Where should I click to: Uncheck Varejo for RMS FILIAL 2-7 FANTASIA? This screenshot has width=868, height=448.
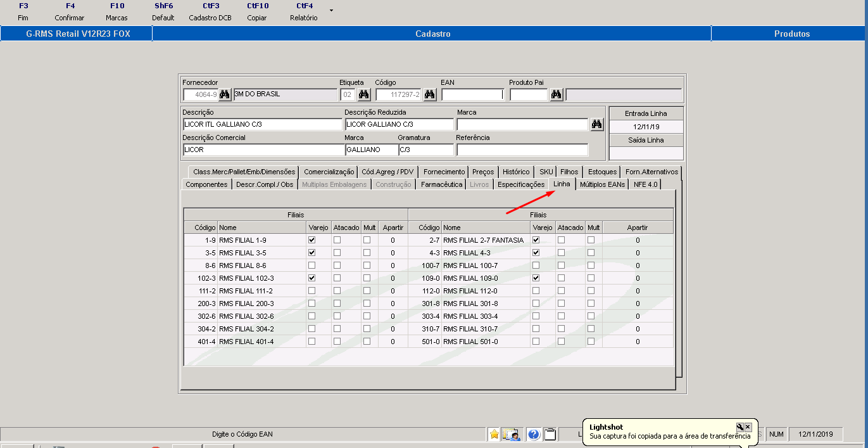click(x=536, y=240)
